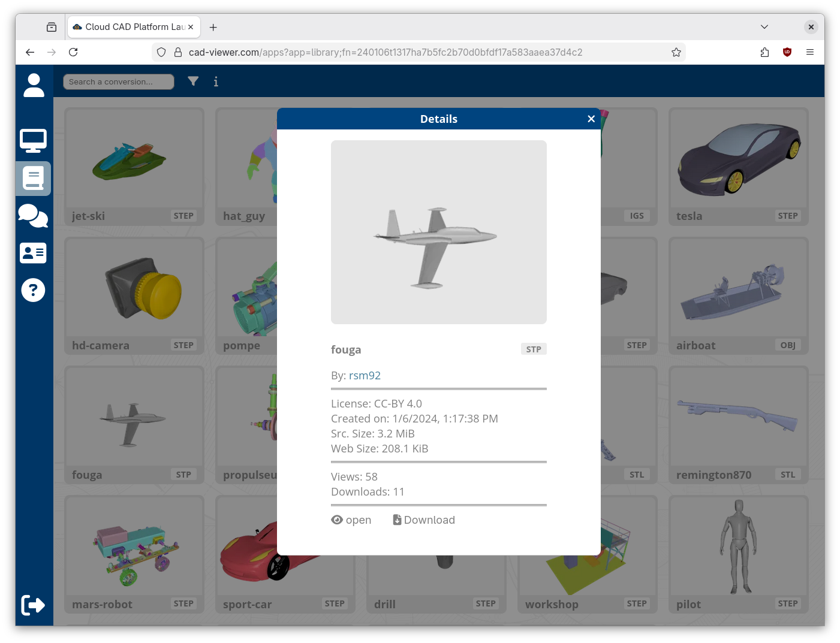Click the user profile icon in sidebar

[x=34, y=85]
